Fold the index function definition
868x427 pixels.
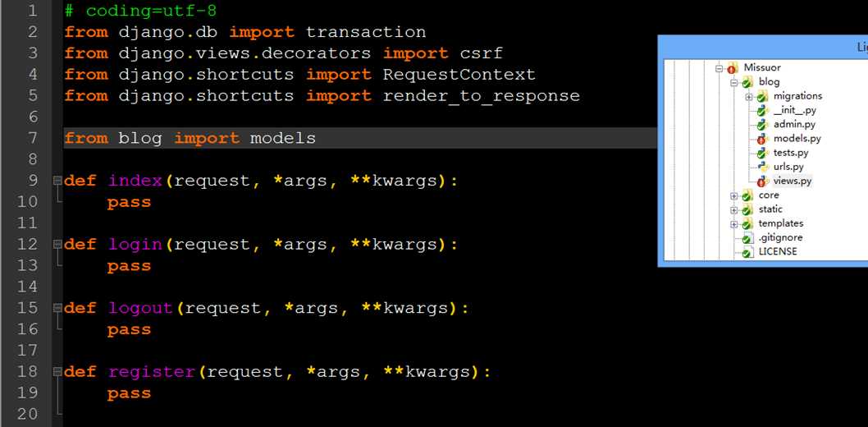pos(57,181)
